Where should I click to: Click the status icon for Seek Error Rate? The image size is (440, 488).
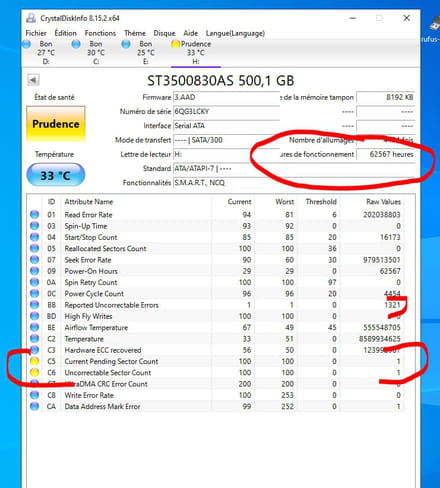point(34,260)
